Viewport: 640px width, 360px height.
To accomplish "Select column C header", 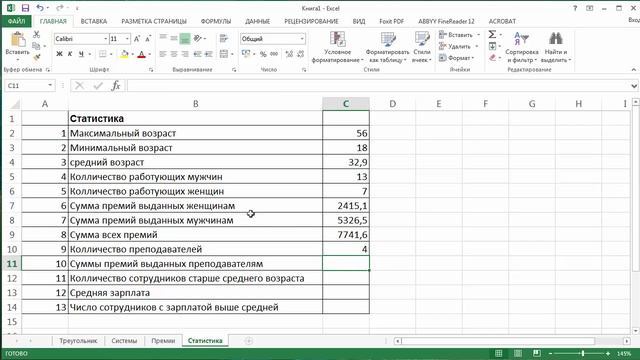I will [x=346, y=104].
